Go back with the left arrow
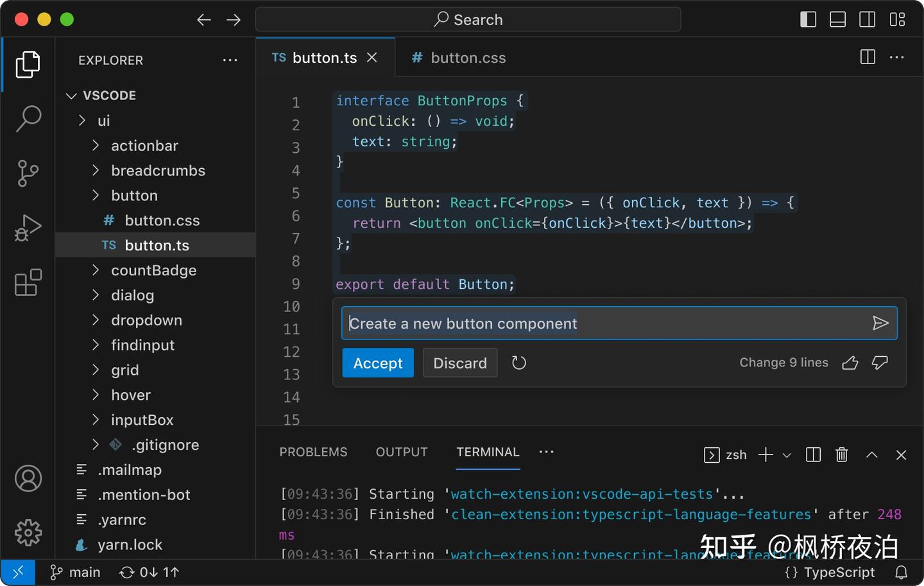Image resolution: width=924 pixels, height=586 pixels. coord(204,20)
